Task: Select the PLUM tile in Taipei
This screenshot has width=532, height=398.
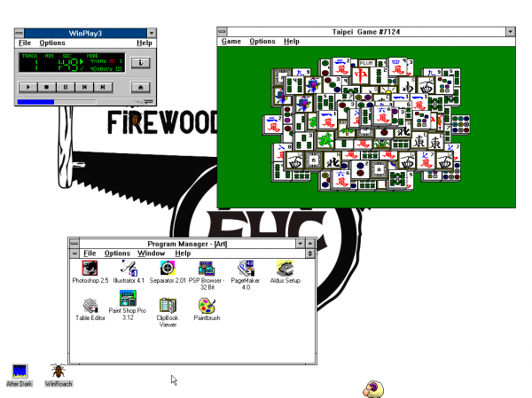Action: tap(366, 63)
